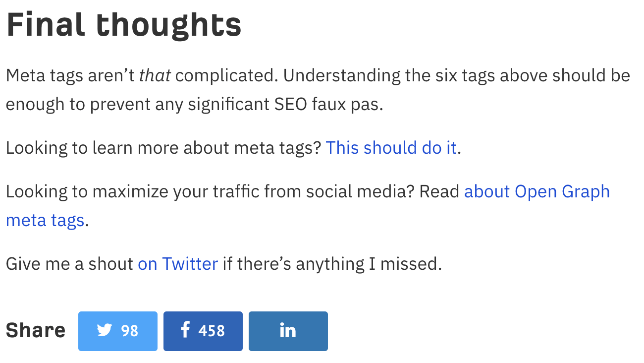Click the Facebook share count 458

[x=212, y=331]
